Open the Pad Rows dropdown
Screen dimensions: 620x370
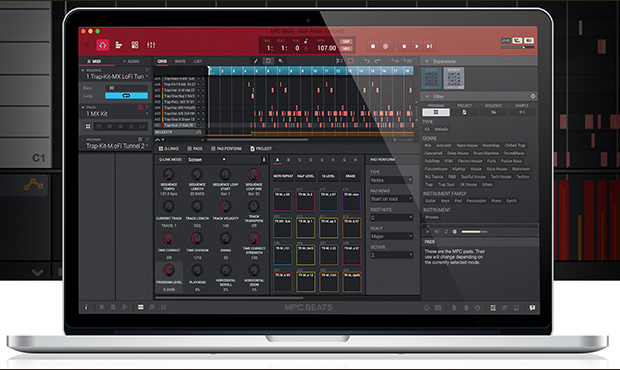coord(391,199)
